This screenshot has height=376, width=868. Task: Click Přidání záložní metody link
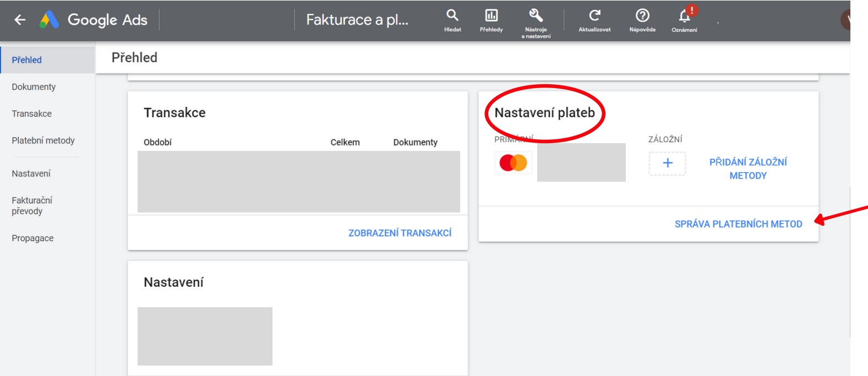(x=747, y=169)
